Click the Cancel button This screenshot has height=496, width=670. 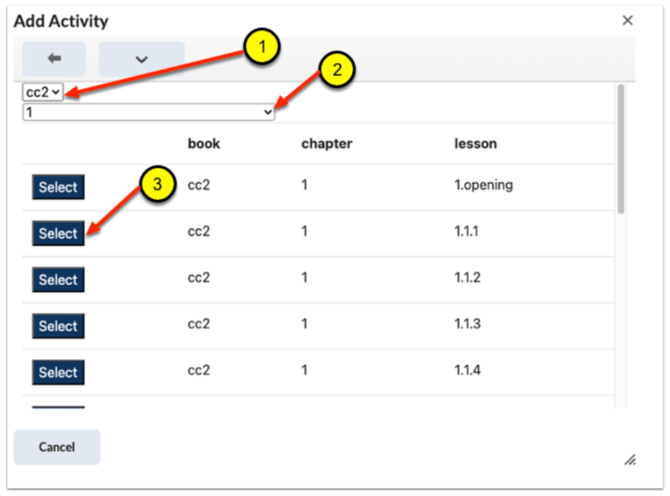(57, 447)
